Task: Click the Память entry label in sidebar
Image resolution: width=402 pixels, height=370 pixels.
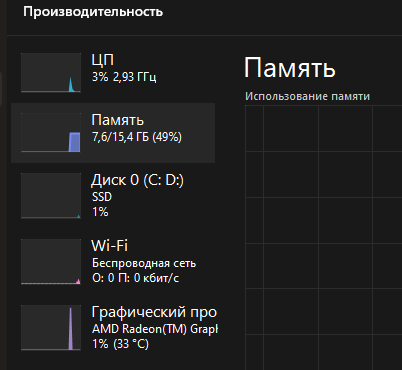Action: [118, 120]
